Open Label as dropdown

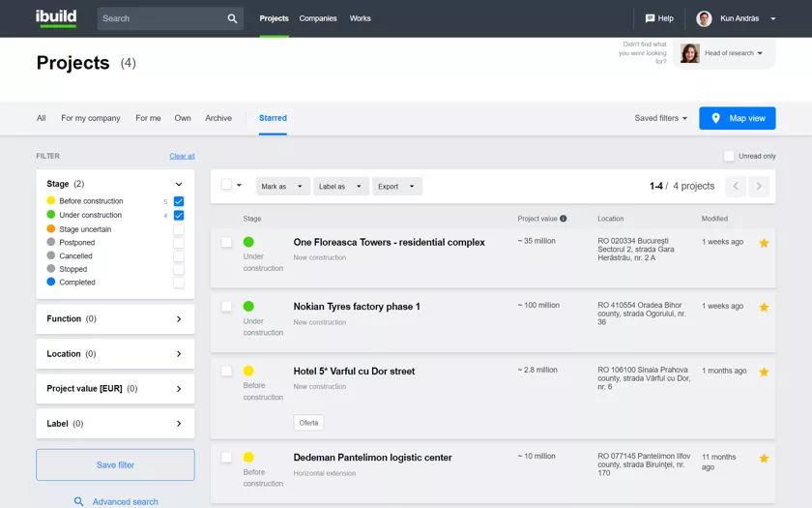click(x=340, y=186)
